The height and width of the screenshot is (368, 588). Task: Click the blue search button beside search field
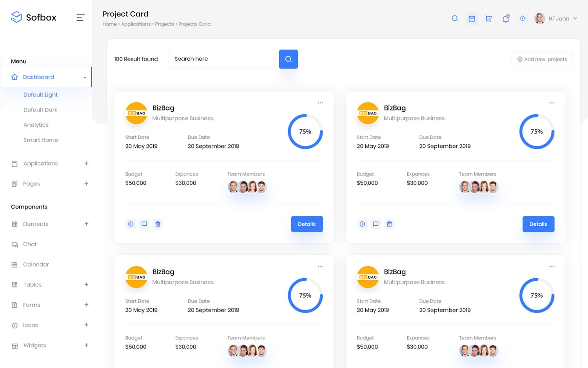pos(288,59)
